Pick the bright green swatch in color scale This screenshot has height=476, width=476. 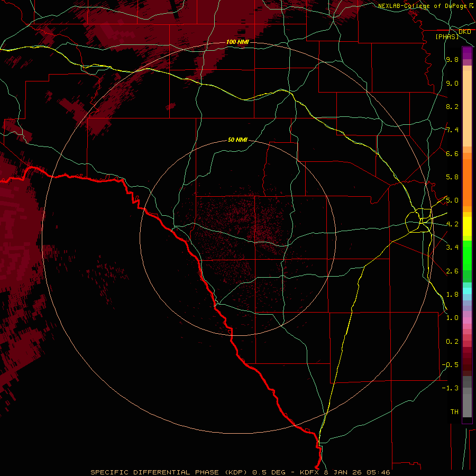[467, 255]
